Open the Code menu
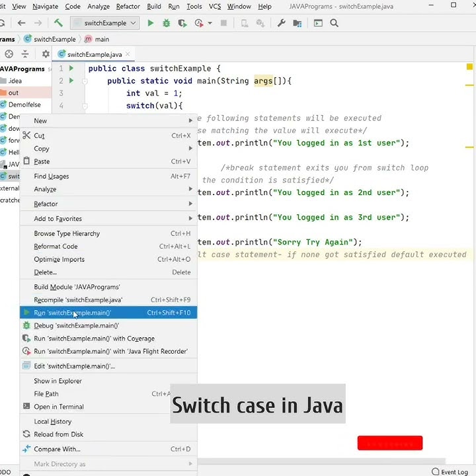 point(73,7)
